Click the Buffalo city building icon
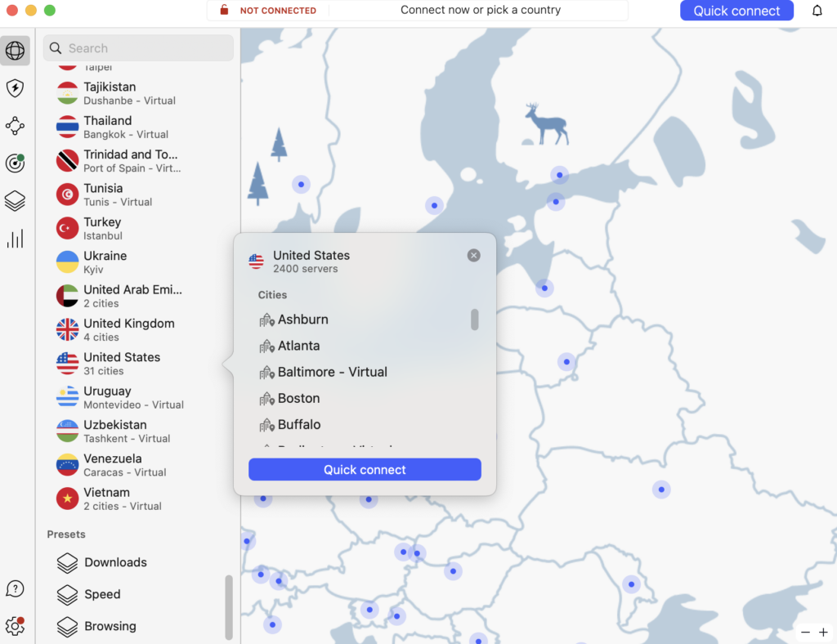837x644 pixels. coord(266,425)
